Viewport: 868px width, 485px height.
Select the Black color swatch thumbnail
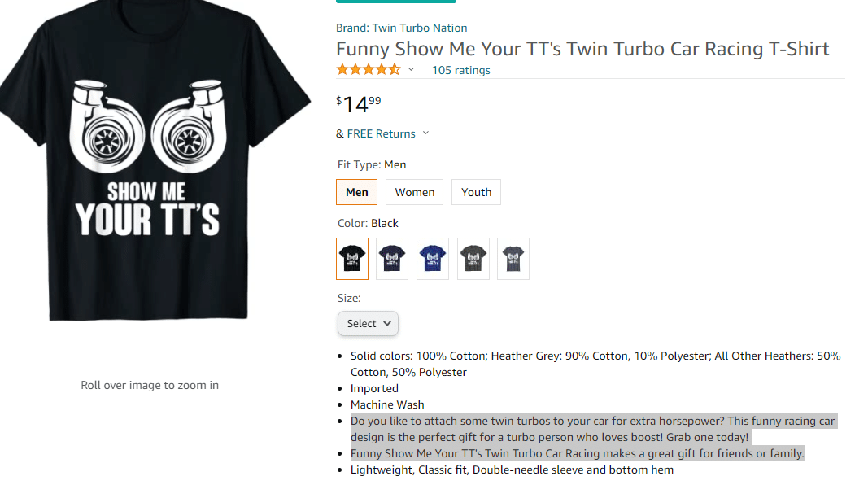351,257
